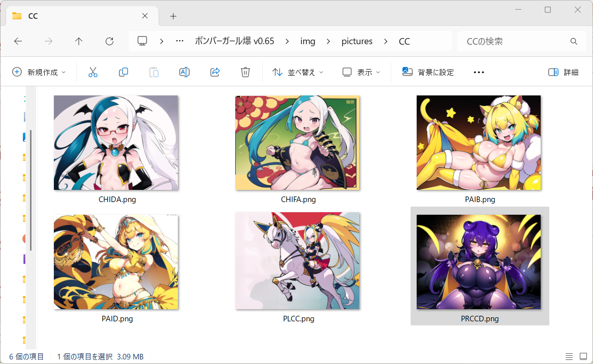The image size is (593, 364).
Task: Click the 6 個の項目 status text
Action: pyautogui.click(x=26, y=356)
